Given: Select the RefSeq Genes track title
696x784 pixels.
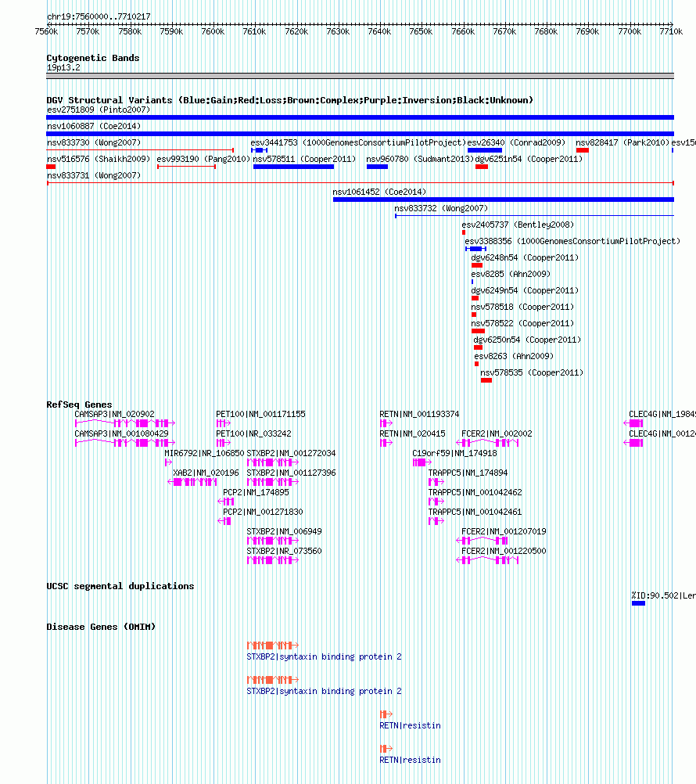Looking at the screenshot, I should [80, 405].
